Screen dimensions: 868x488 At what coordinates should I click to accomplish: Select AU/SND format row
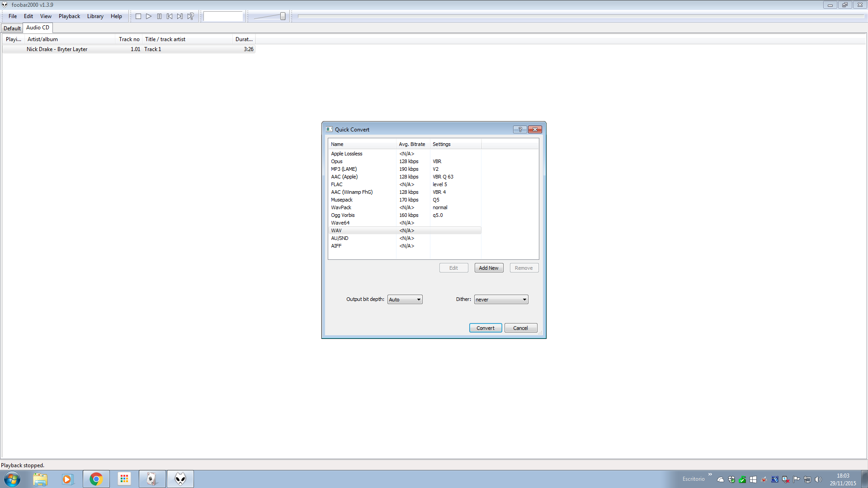pyautogui.click(x=405, y=238)
